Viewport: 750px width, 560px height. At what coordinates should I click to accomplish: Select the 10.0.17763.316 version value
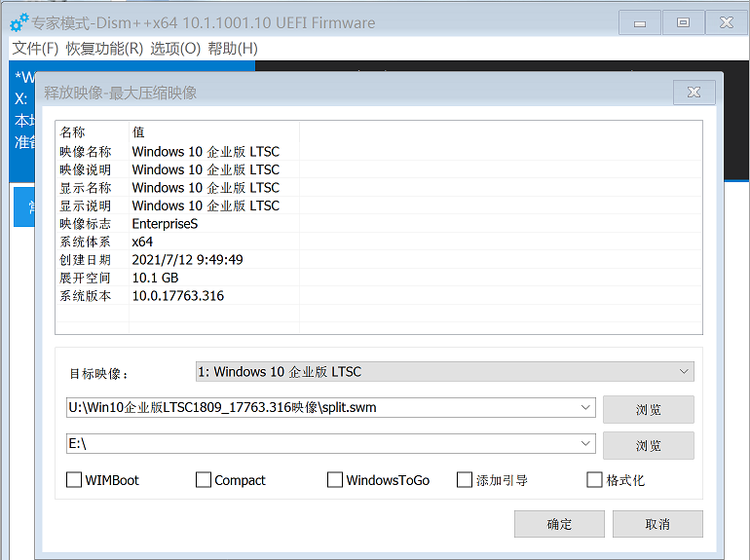pos(178,296)
